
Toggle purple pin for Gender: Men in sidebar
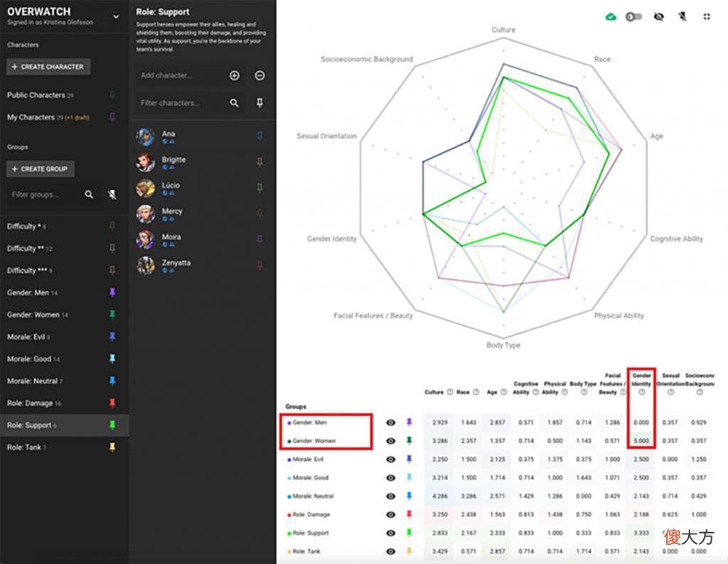click(x=112, y=292)
